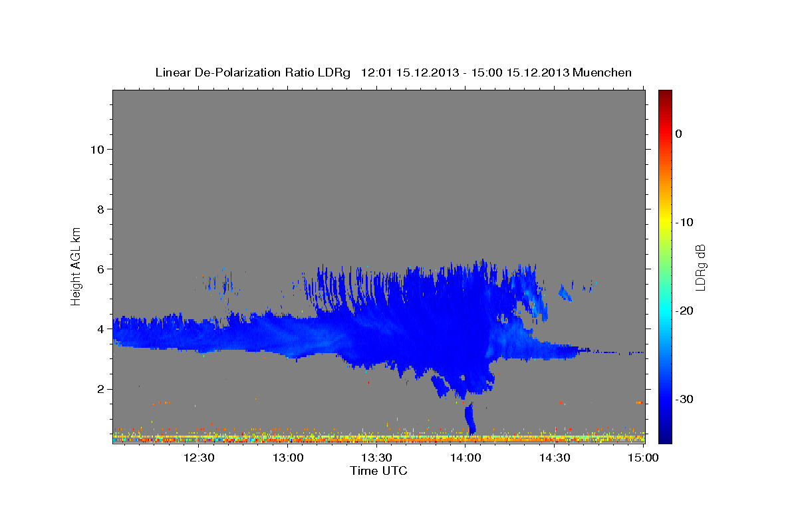Click the dark red top of colorbar
The height and width of the screenshot is (532, 798).
(x=665, y=94)
